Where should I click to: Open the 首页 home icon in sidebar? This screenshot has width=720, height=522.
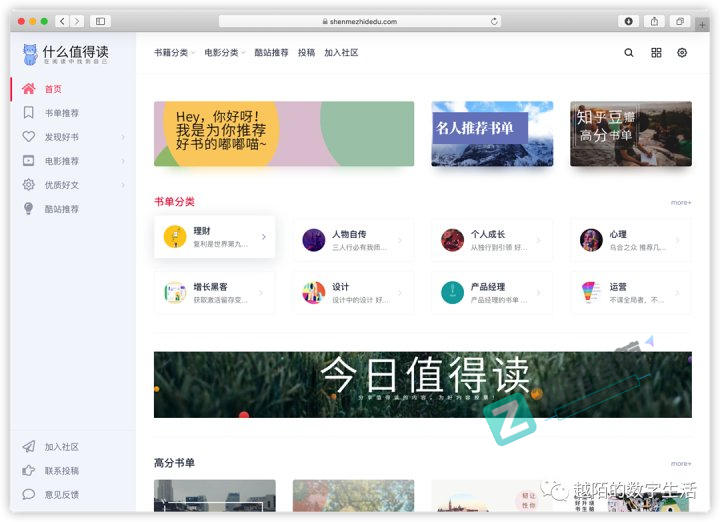[28, 89]
